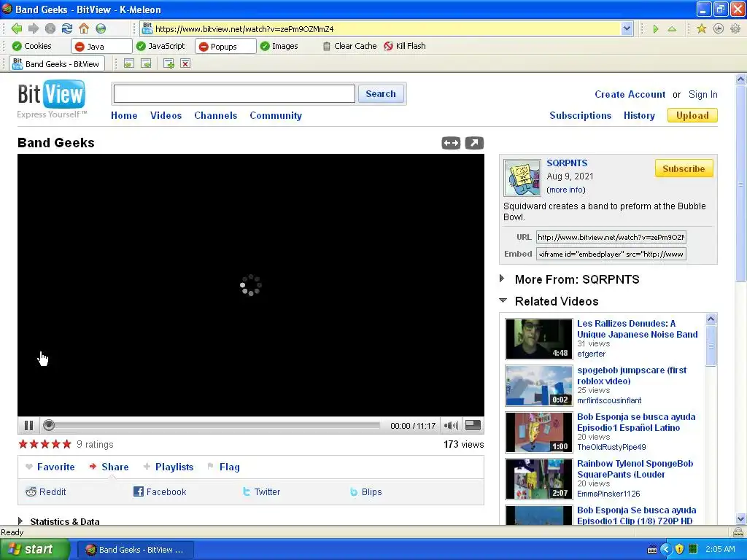747x560 pixels.
Task: Open the Videos nav item
Action: click(x=166, y=115)
